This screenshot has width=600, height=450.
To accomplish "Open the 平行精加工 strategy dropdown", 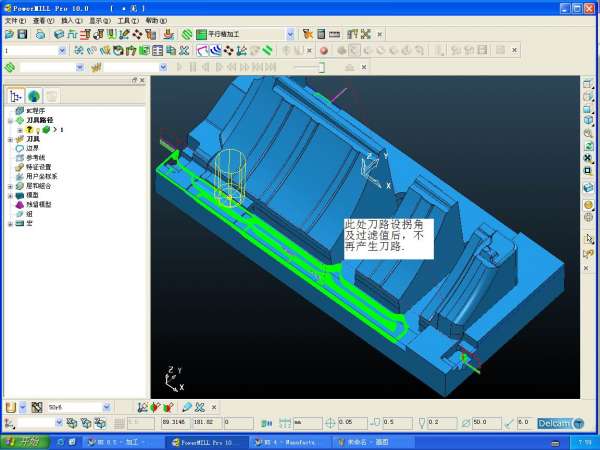I will 290,34.
